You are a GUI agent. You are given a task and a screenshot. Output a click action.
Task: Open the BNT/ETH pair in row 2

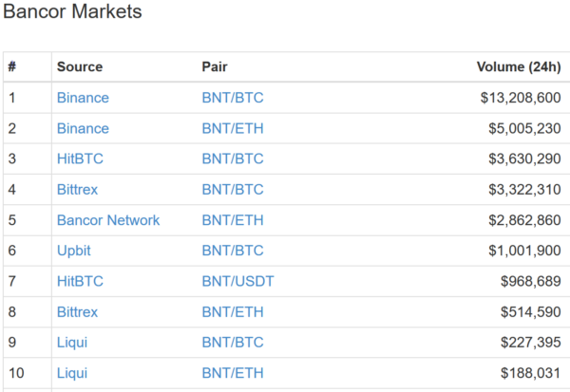[x=233, y=128]
